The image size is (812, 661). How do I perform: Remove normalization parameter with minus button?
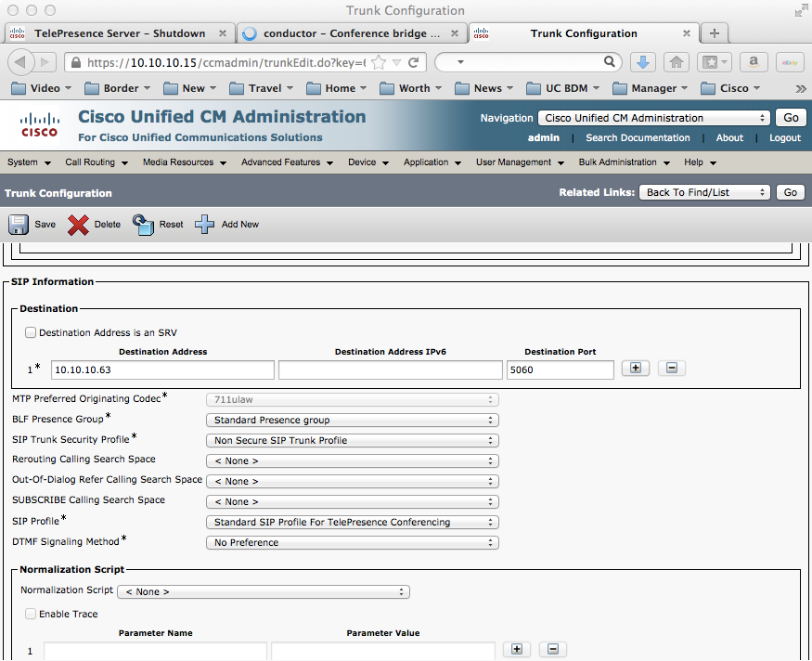click(553, 649)
